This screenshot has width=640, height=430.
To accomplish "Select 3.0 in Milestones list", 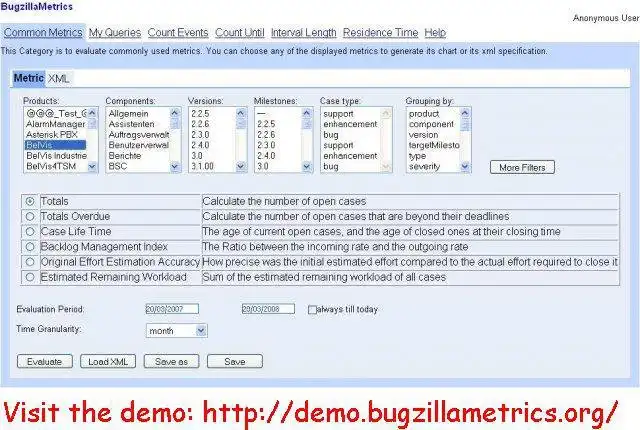I will coord(278,166).
